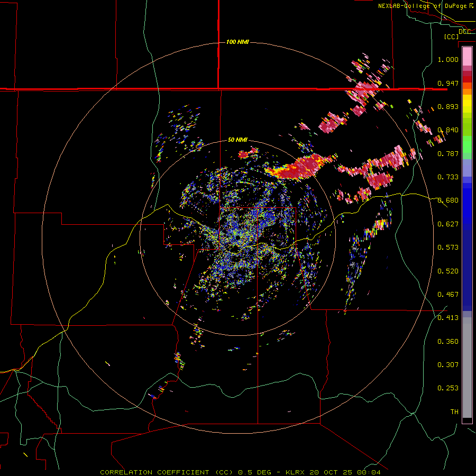The height and width of the screenshot is (476, 476).
Task: Click the 0.680 legend value
Action: 448,200
